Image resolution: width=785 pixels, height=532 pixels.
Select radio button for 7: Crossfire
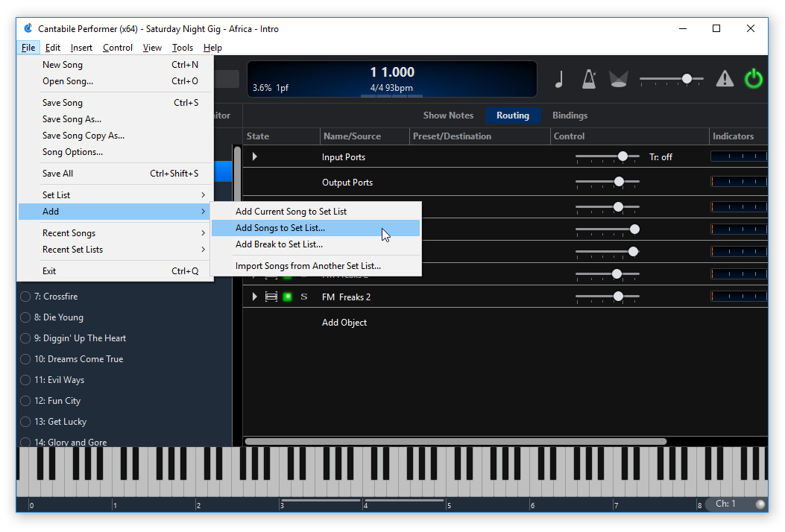click(x=25, y=297)
